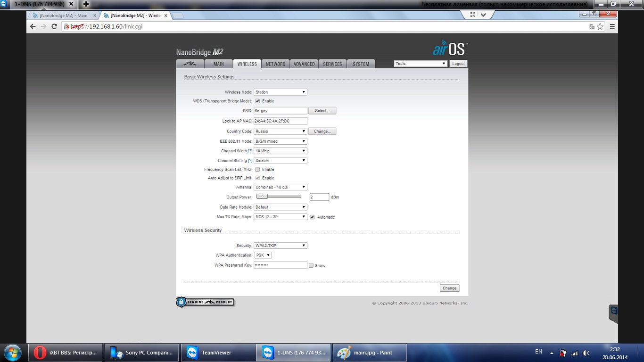Viewport: 644px width, 362px height.
Task: Focus the Lock to AP MAC field
Action: pos(281,121)
